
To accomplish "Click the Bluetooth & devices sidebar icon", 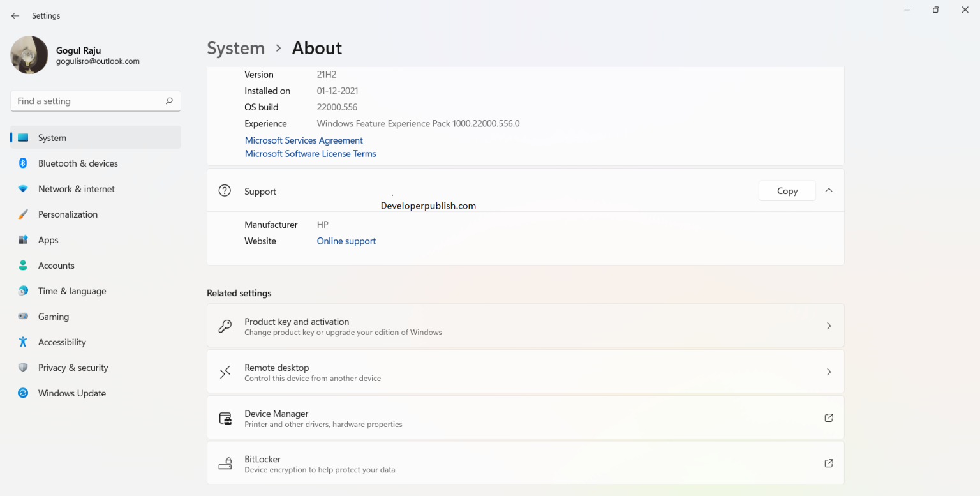I will tap(23, 163).
